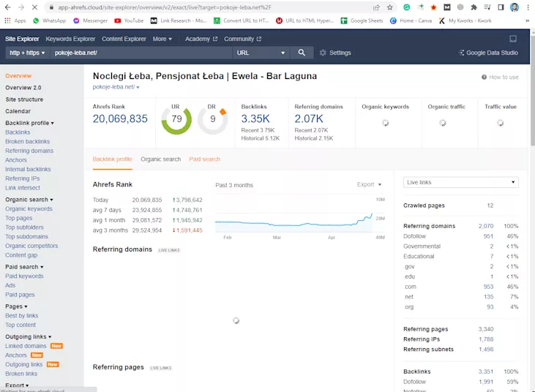Viewport: 535px width, 392px height.
Task: Open Referring domains in sidebar
Action: click(29, 151)
